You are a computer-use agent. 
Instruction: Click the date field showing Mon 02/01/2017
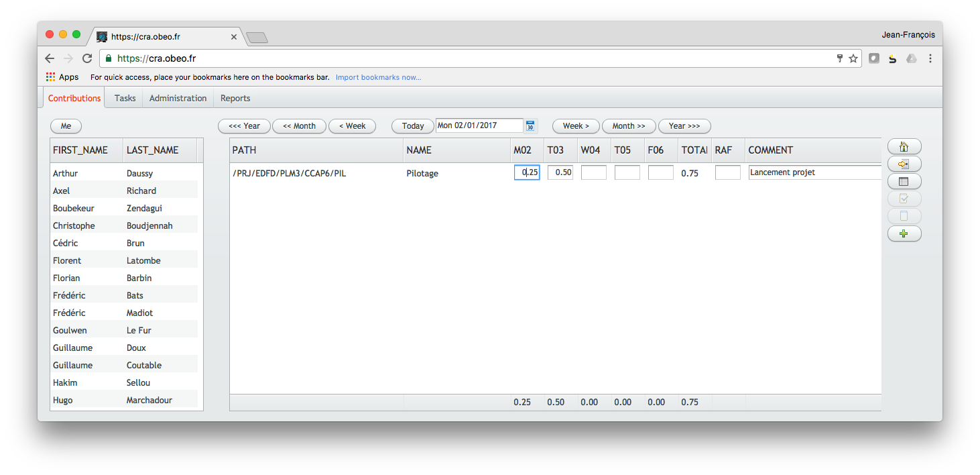pyautogui.click(x=479, y=125)
